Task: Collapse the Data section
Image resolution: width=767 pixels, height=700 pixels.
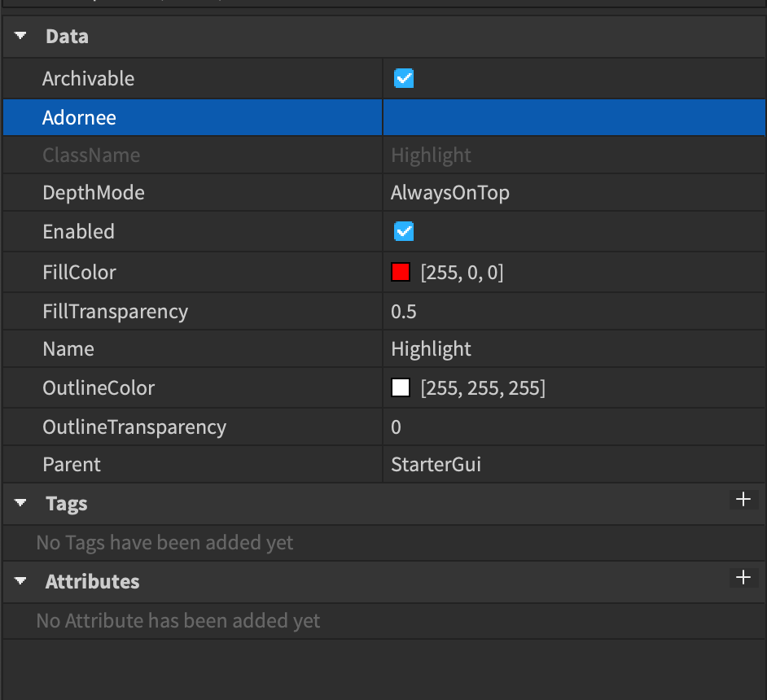Action: [20, 37]
